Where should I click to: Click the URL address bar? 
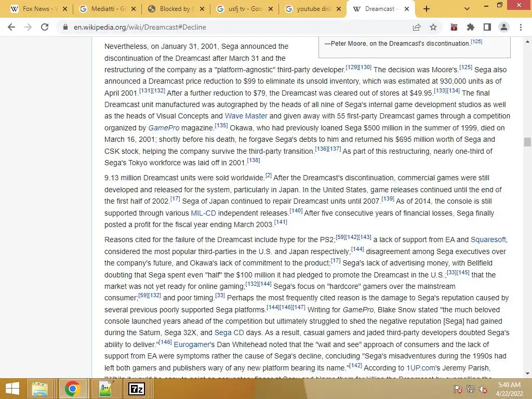pos(237,27)
